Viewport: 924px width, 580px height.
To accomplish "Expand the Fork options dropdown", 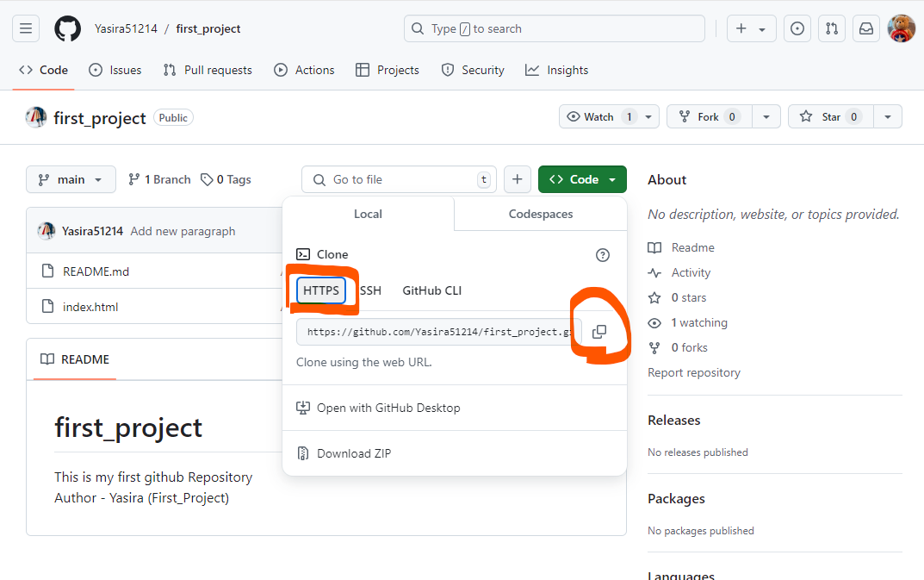I will tap(766, 117).
